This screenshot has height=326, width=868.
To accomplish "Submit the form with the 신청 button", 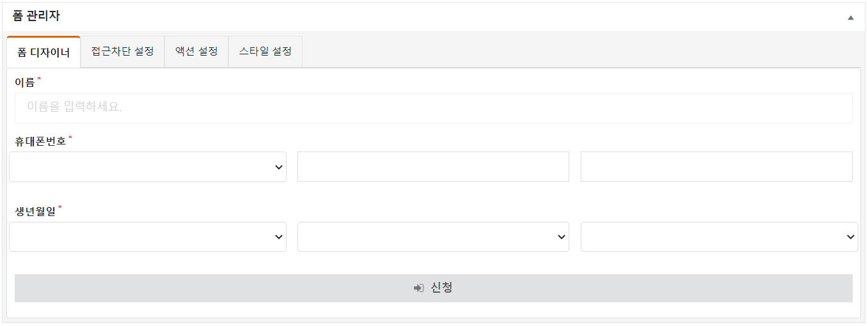I will pos(434,288).
